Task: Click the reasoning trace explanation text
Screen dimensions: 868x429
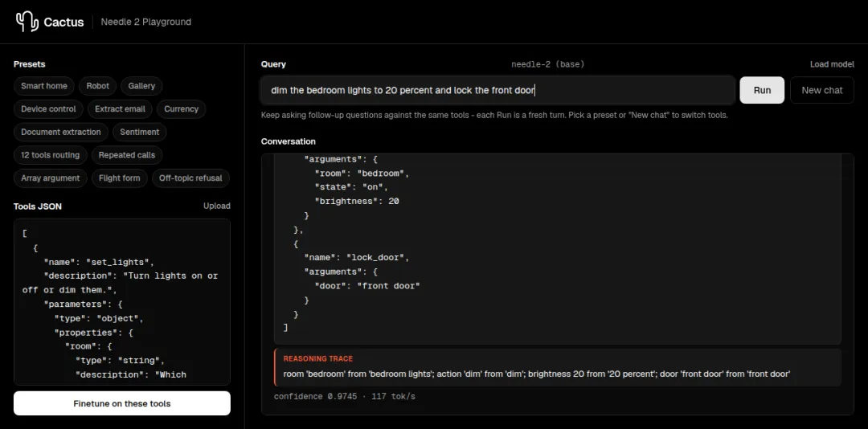Action: pyautogui.click(x=536, y=374)
